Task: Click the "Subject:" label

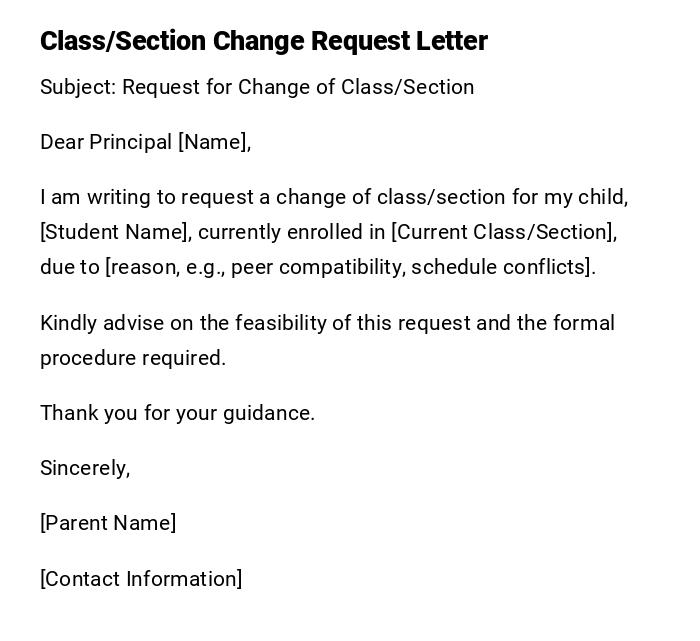Action: pos(78,87)
